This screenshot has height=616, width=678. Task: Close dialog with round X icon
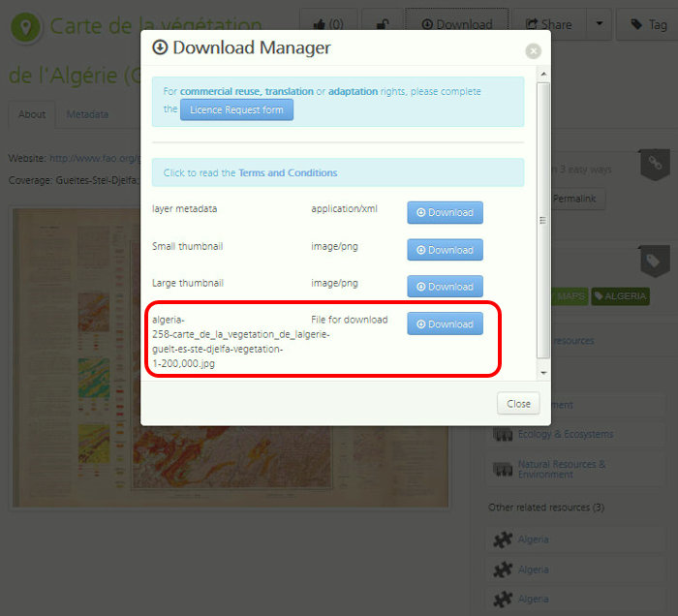(x=533, y=51)
